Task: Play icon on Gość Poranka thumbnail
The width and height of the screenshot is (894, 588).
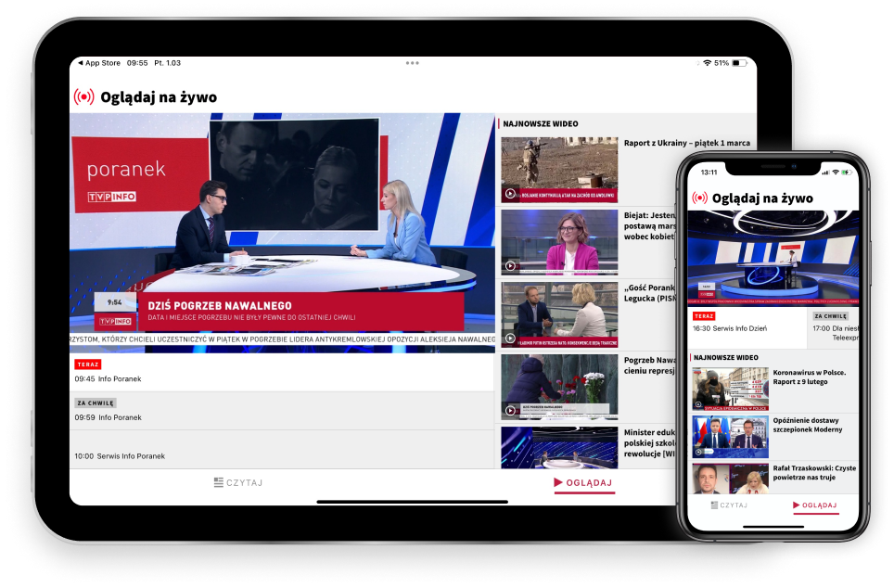Action: point(510,339)
